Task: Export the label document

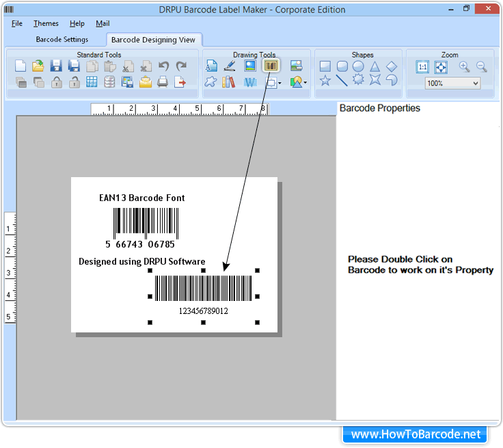Action: click(x=180, y=82)
